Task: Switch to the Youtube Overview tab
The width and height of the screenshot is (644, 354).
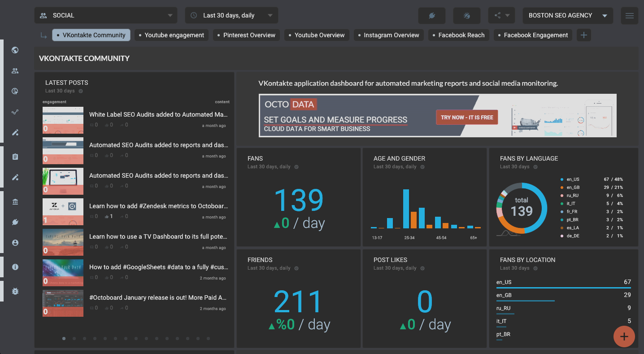Action: point(317,35)
